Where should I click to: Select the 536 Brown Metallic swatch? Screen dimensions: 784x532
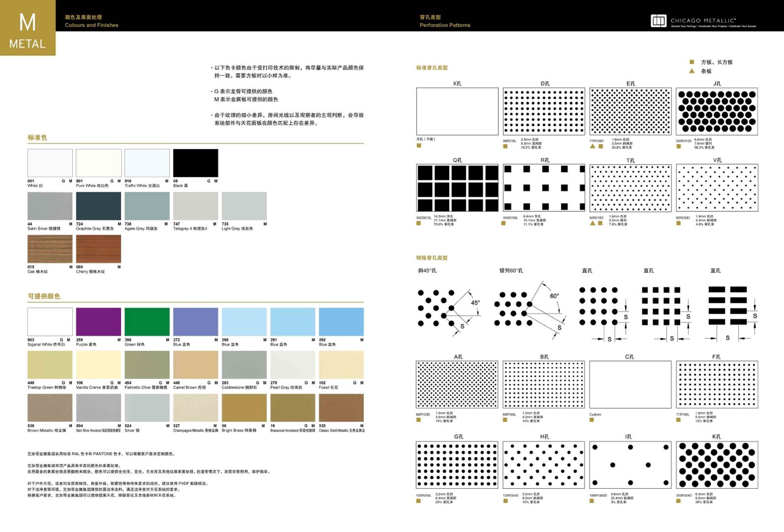[50, 407]
